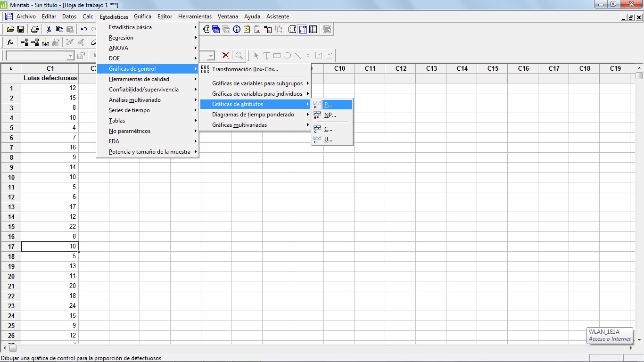
Task: Expand Gráficas de variables para subgrupos
Action: tap(256, 83)
